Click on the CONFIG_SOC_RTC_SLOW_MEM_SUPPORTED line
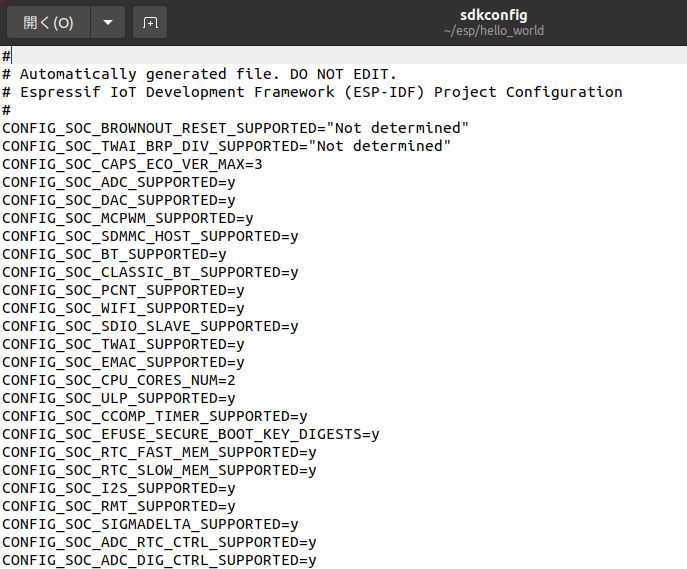Image resolution: width=687 pixels, height=569 pixels. point(159,470)
